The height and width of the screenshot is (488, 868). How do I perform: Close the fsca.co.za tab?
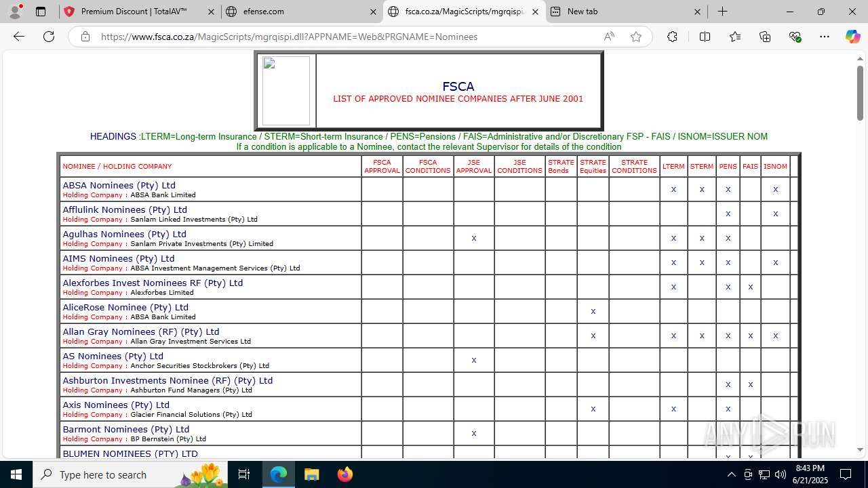535,12
